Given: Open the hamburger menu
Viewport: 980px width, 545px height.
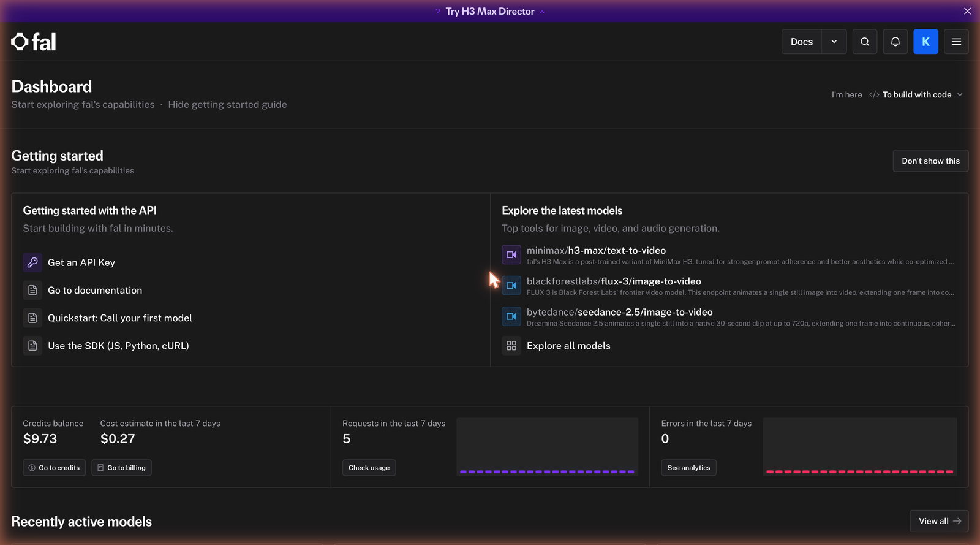Looking at the screenshot, I should pyautogui.click(x=956, y=42).
